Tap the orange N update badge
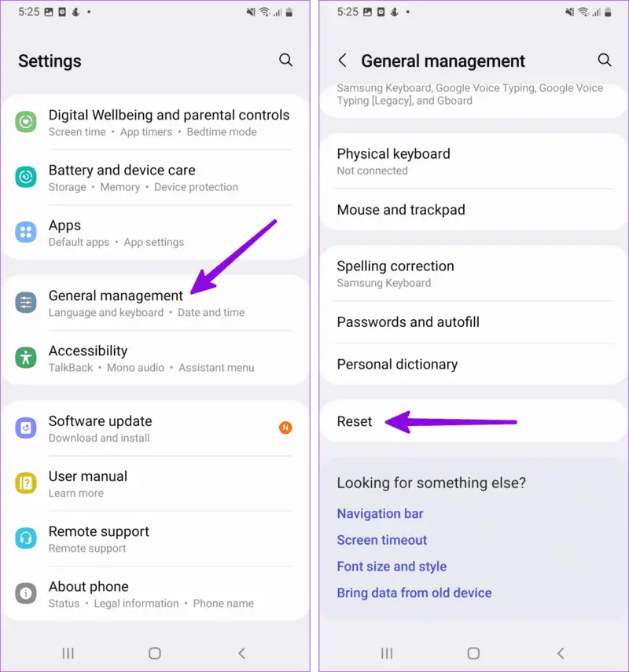The image size is (629, 672). tap(285, 428)
